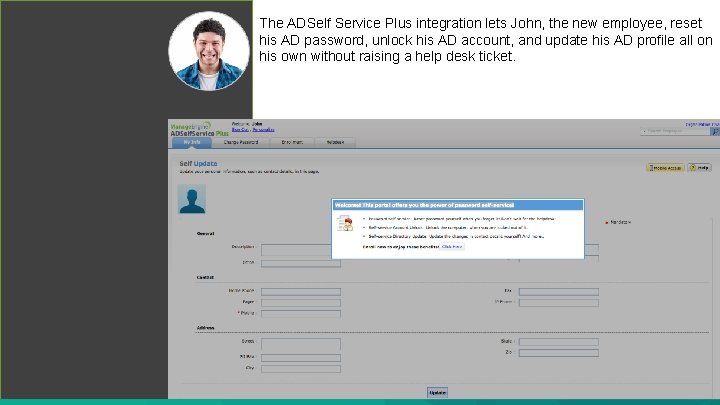Focus the Search Employee field
720x405 pixels.
pos(675,131)
